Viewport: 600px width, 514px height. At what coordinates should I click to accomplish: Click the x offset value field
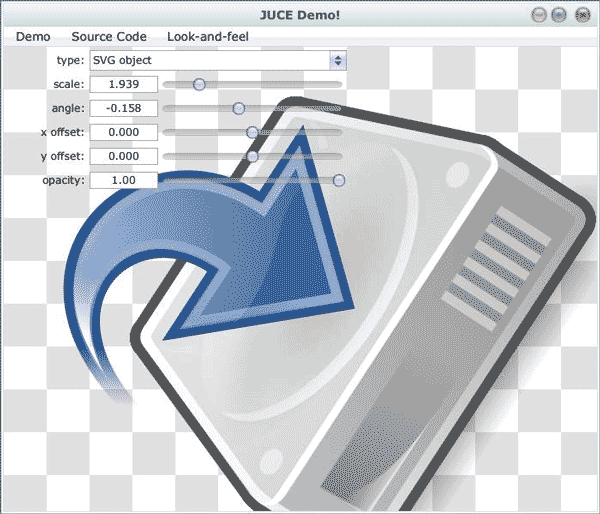(124, 132)
